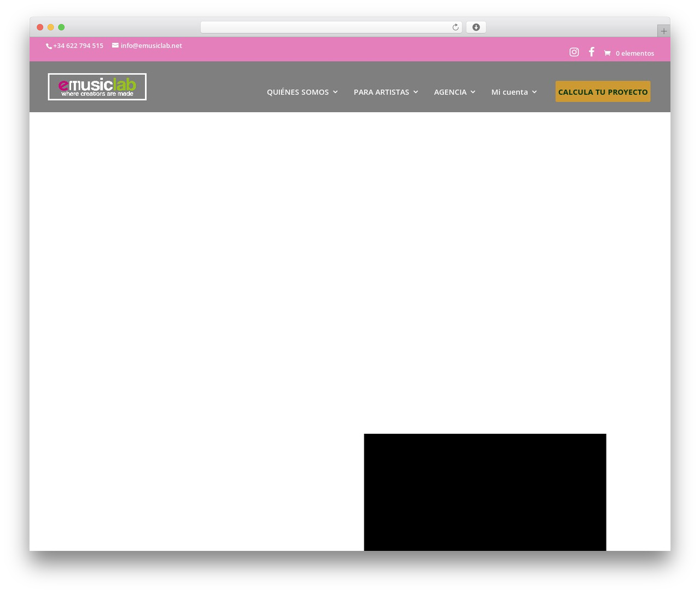View the 0 elementos cart link
The width and height of the screenshot is (700, 593).
[635, 53]
